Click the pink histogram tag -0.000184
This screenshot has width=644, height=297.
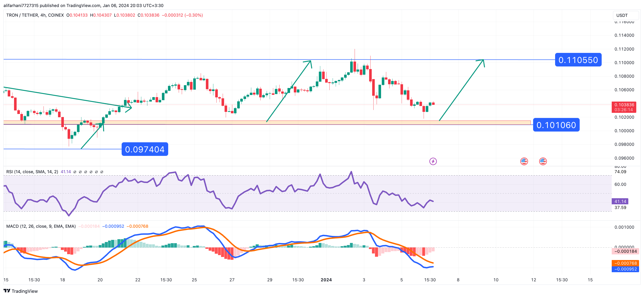(625, 251)
